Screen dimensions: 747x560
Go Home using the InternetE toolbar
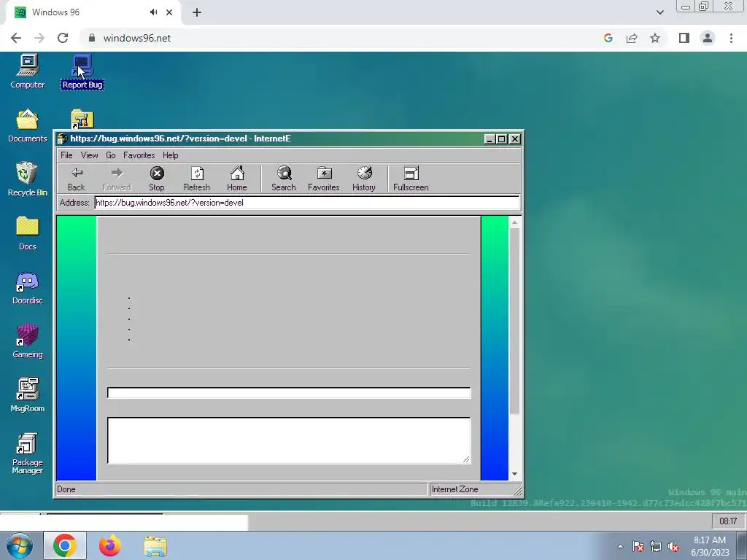[237, 179]
